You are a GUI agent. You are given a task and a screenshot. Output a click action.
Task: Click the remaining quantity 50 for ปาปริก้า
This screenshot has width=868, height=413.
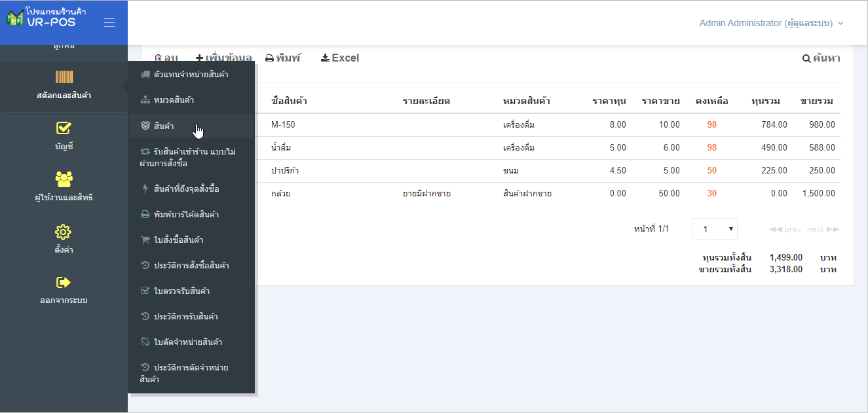(x=712, y=170)
